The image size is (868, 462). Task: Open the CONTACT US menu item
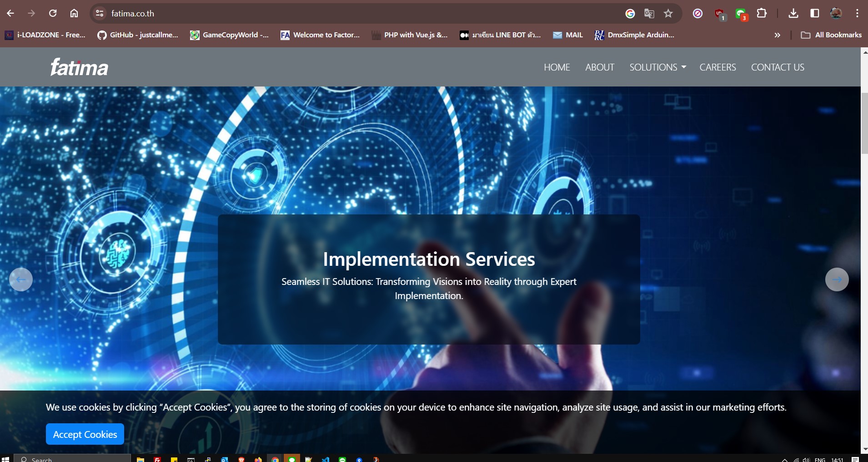coord(778,67)
